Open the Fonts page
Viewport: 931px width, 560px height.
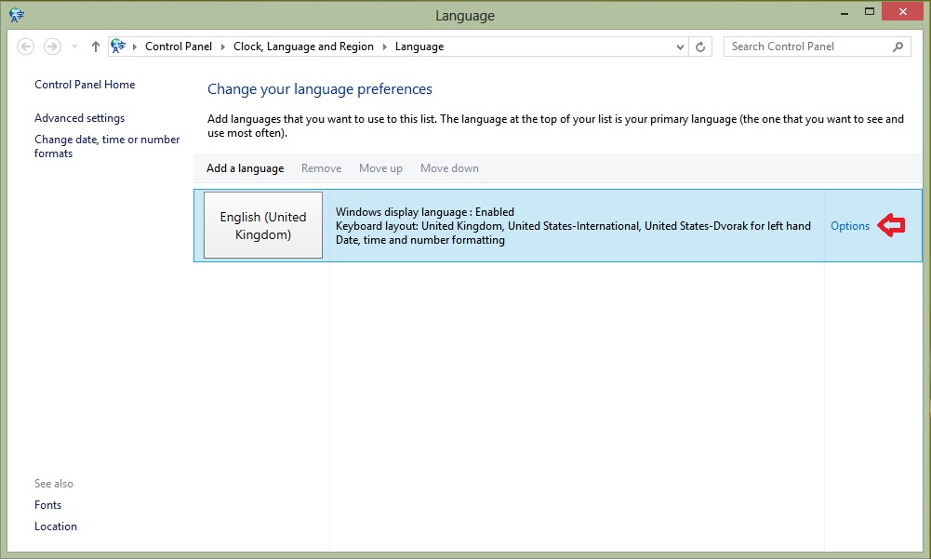(x=47, y=504)
